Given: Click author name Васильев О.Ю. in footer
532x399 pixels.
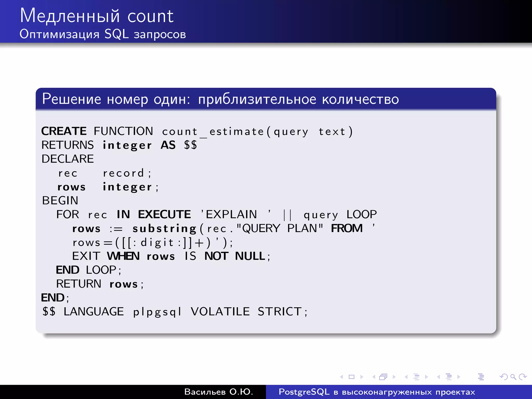Looking at the screenshot, I should (x=219, y=392).
